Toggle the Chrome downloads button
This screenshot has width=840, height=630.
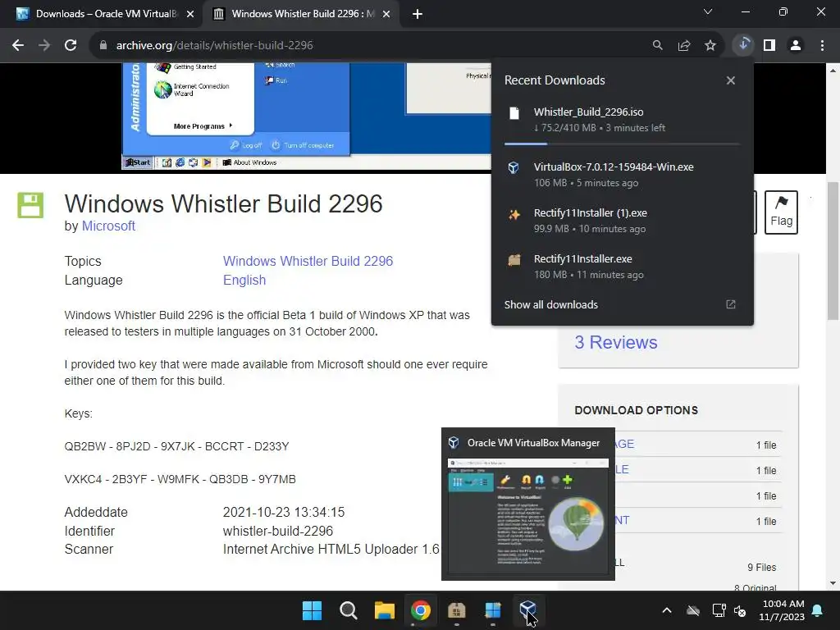[x=743, y=45]
